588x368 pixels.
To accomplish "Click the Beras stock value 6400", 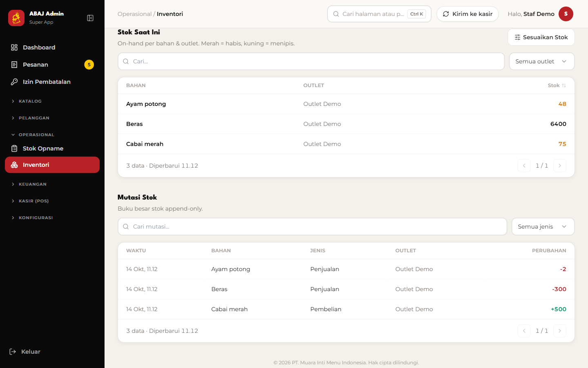I will pyautogui.click(x=558, y=124).
